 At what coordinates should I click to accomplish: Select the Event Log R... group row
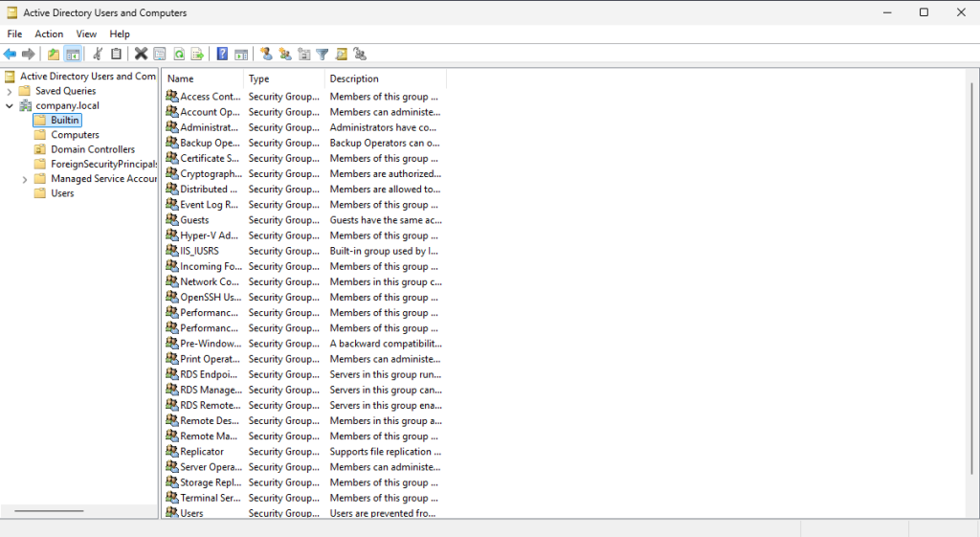coord(303,205)
